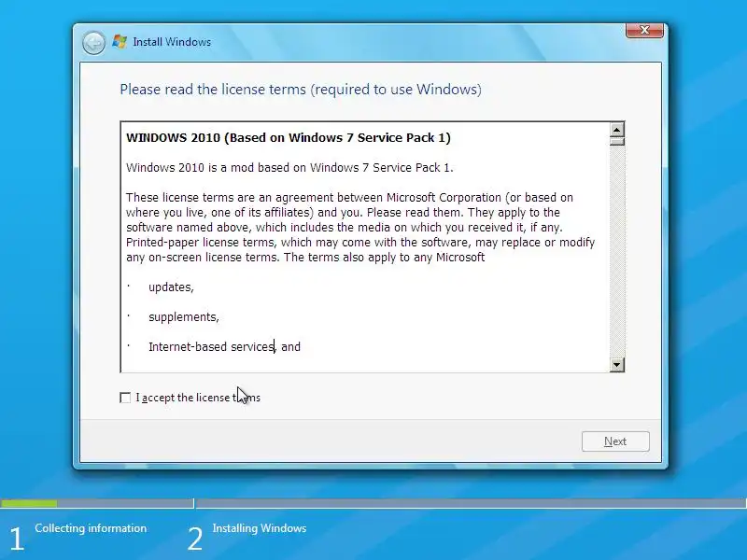Close the Install Windows dialog
Viewport: 747px width, 560px height.
click(x=644, y=30)
